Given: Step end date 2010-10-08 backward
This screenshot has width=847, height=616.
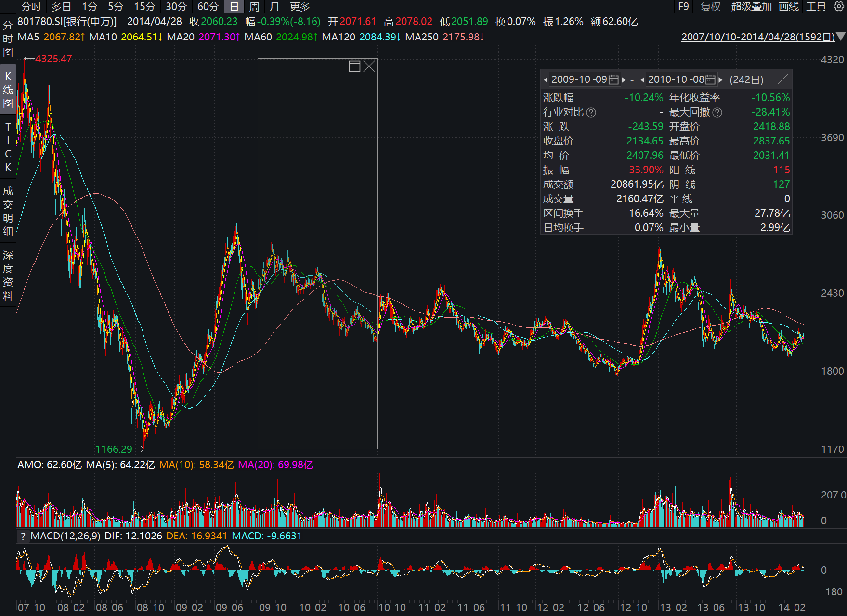Looking at the screenshot, I should (x=642, y=80).
